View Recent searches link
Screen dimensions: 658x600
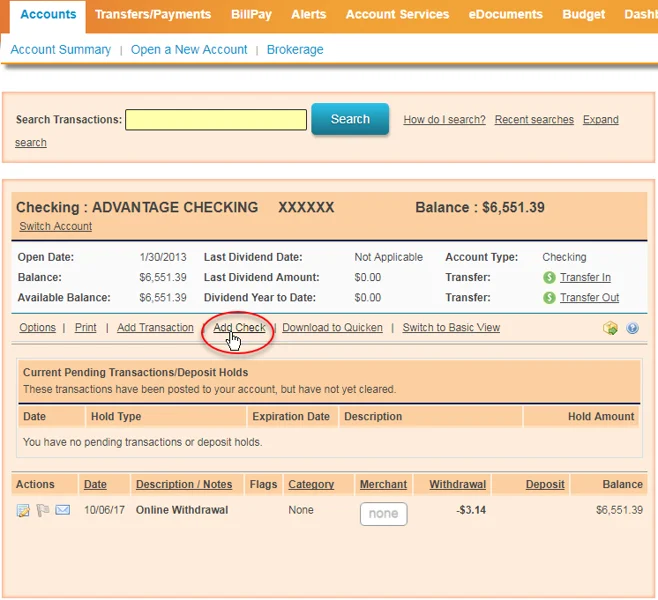point(534,120)
